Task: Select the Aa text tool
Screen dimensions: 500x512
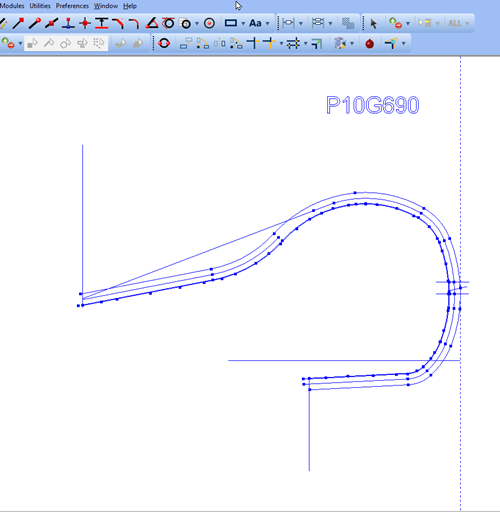Action: tap(255, 23)
